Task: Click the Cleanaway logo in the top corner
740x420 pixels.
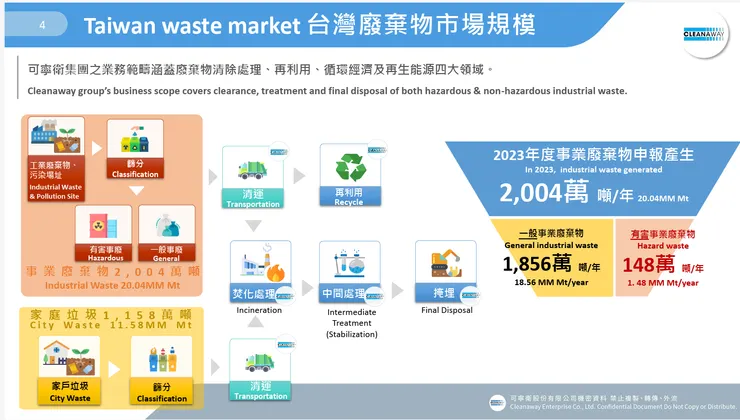Action: click(704, 34)
